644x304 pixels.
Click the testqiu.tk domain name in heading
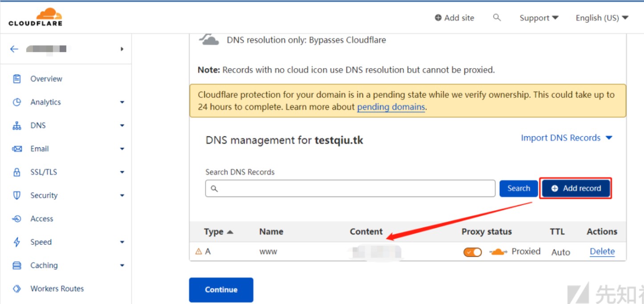coord(339,140)
